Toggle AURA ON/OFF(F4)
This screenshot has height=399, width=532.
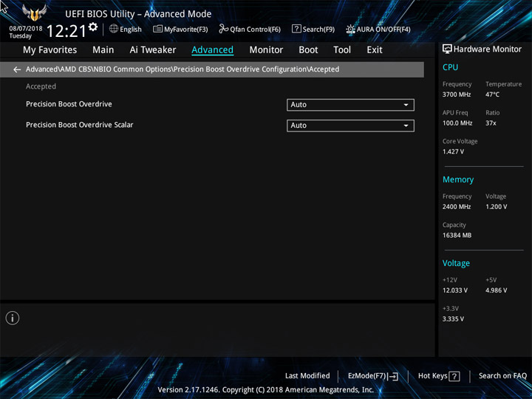[x=378, y=29]
